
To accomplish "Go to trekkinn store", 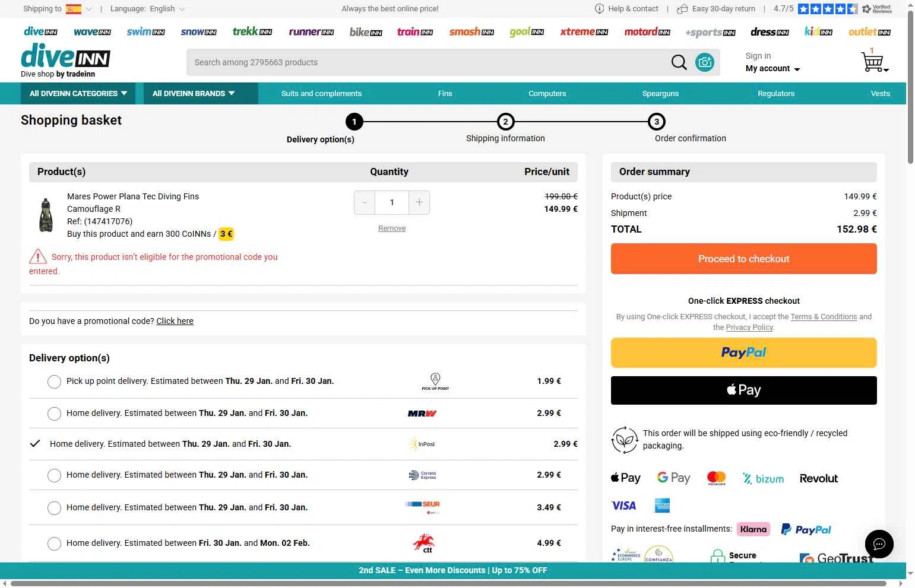I will pos(252,31).
